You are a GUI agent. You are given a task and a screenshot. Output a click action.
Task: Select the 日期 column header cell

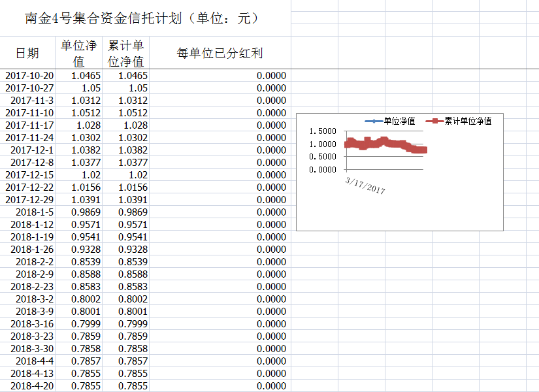click(27, 53)
